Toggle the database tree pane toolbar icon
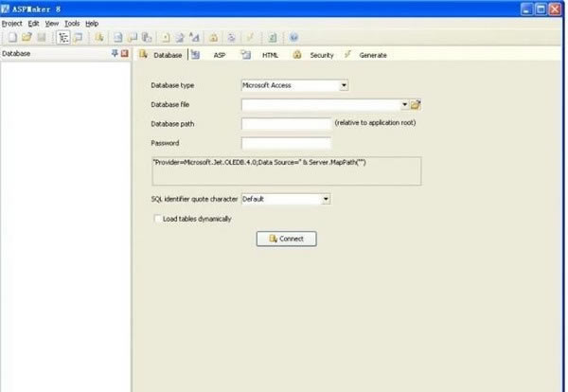568x392 pixels. pos(63,37)
